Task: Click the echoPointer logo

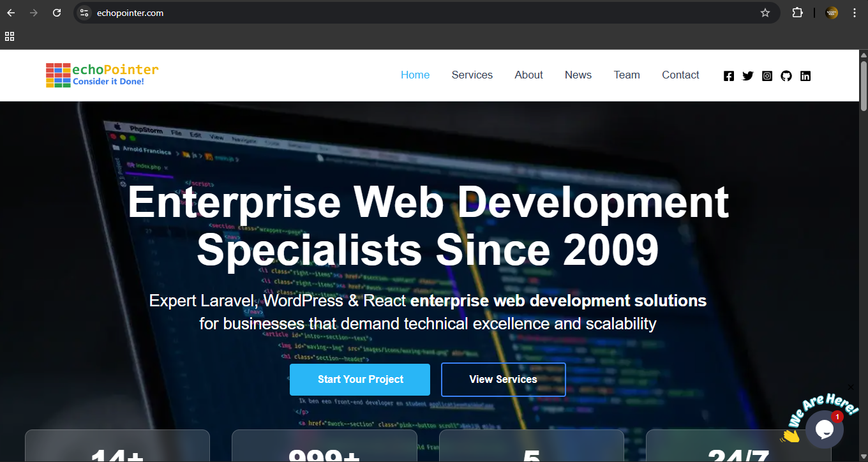Action: click(x=102, y=75)
